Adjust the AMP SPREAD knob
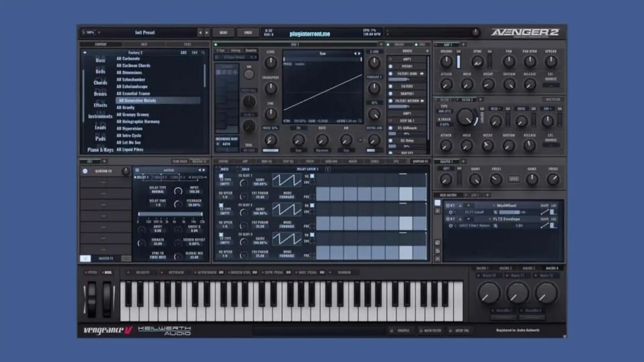This screenshot has height=362, width=644. tap(551, 62)
